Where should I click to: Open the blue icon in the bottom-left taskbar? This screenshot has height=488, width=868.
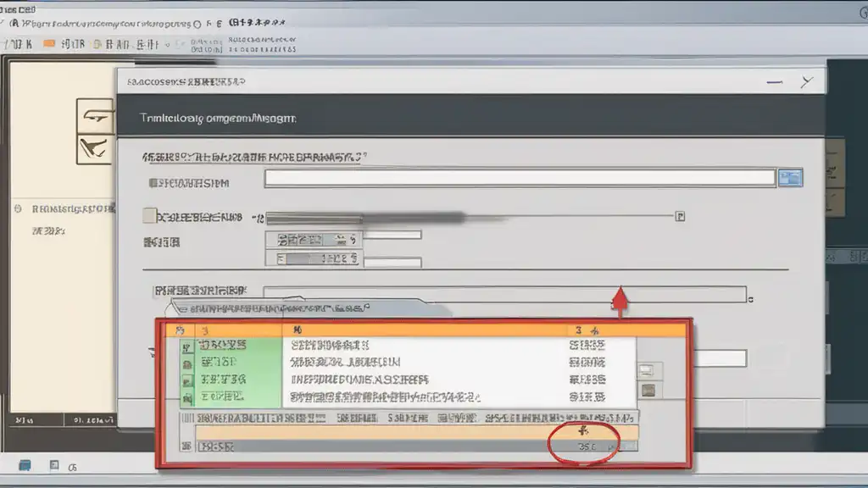point(25,465)
